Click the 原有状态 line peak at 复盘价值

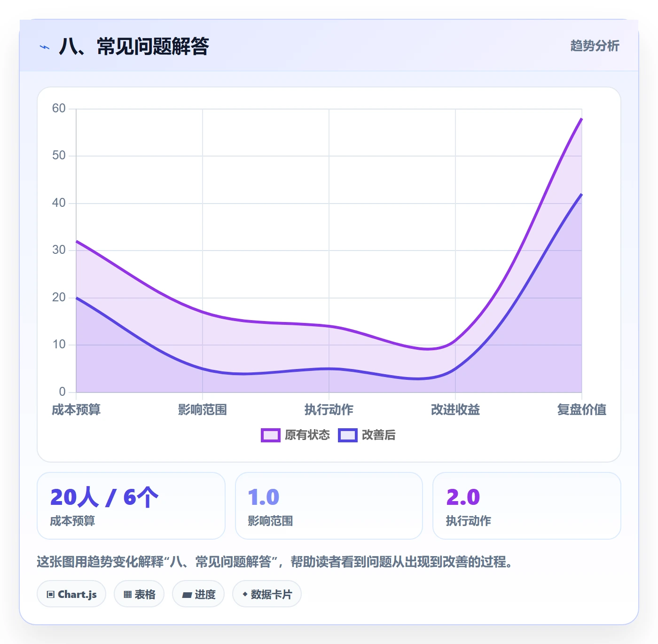pyautogui.click(x=581, y=119)
